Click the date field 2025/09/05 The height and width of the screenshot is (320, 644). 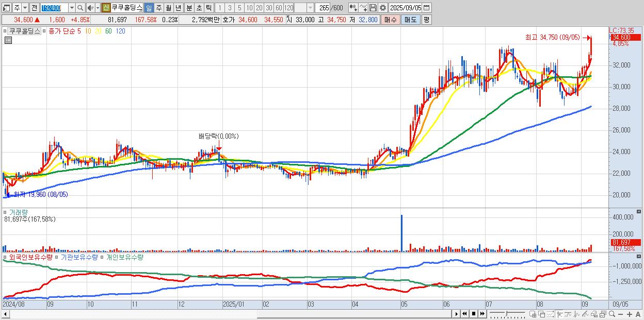405,8
